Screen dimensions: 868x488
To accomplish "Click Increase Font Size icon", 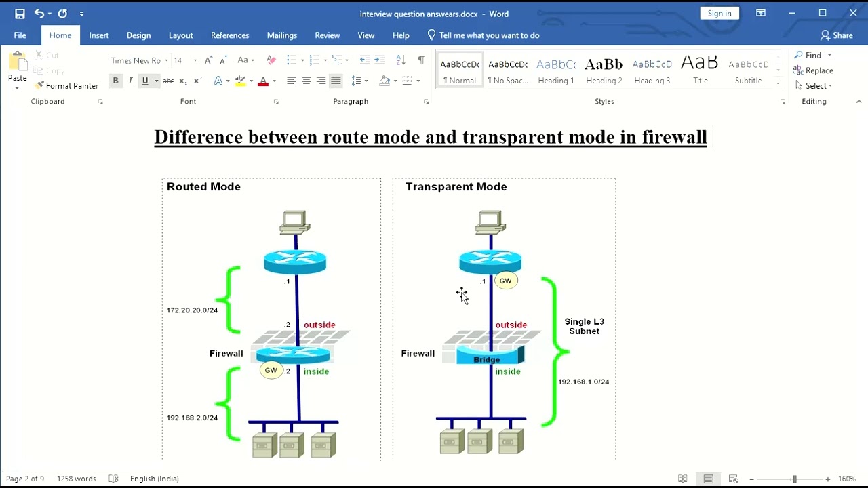I will (209, 60).
